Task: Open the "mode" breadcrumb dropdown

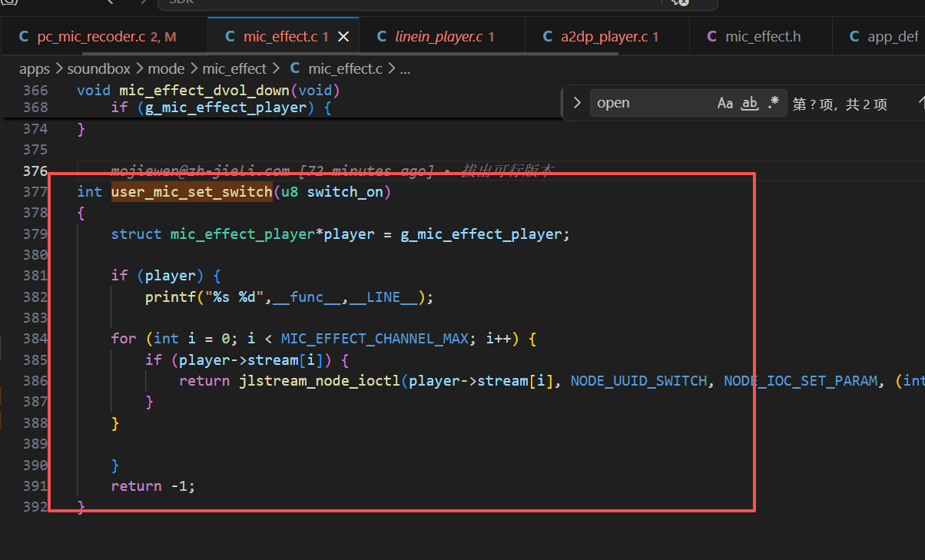Action: (x=167, y=69)
